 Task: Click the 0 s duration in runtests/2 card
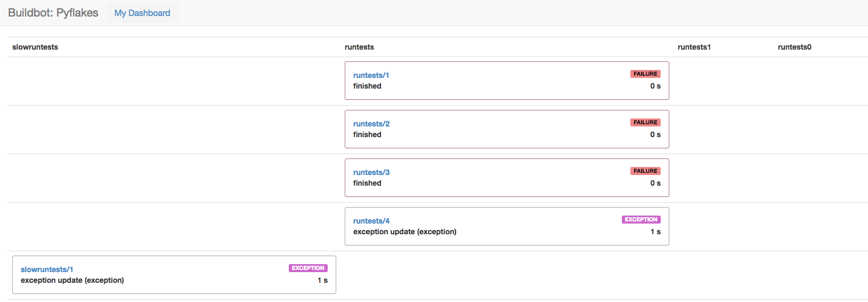pos(655,134)
